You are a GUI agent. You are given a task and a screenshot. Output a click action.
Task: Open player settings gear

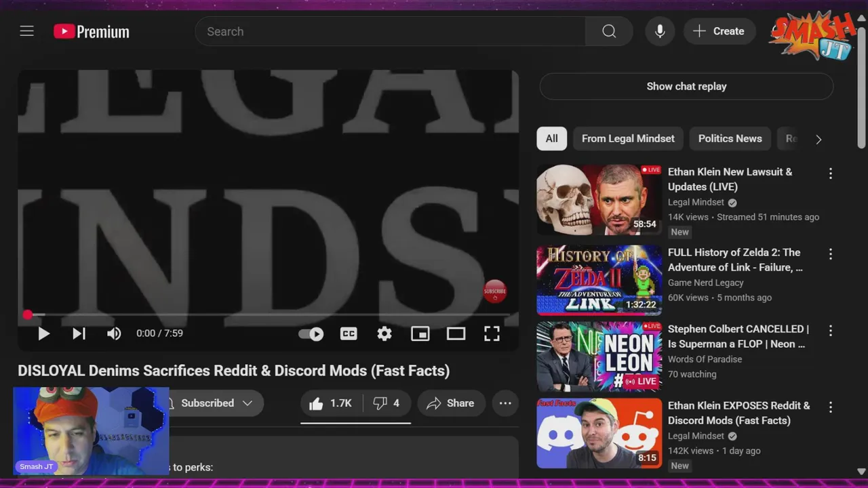384,333
